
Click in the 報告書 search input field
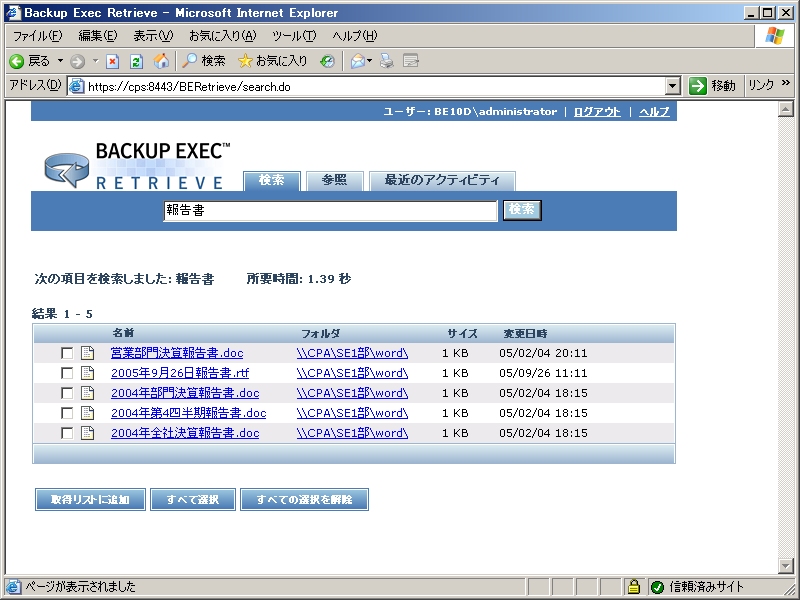coord(330,211)
